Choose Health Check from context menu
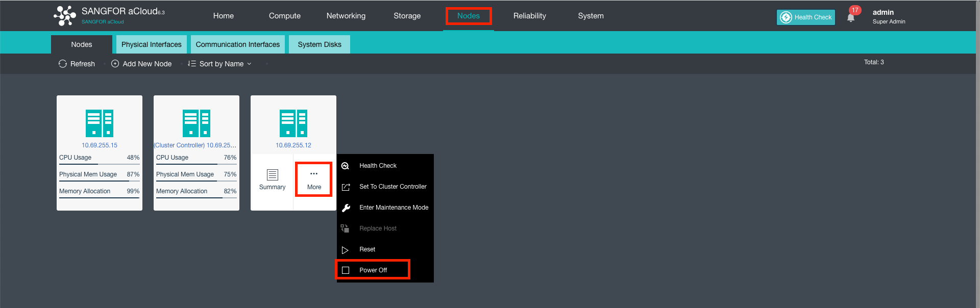Image resolution: width=980 pixels, height=308 pixels. point(385,166)
